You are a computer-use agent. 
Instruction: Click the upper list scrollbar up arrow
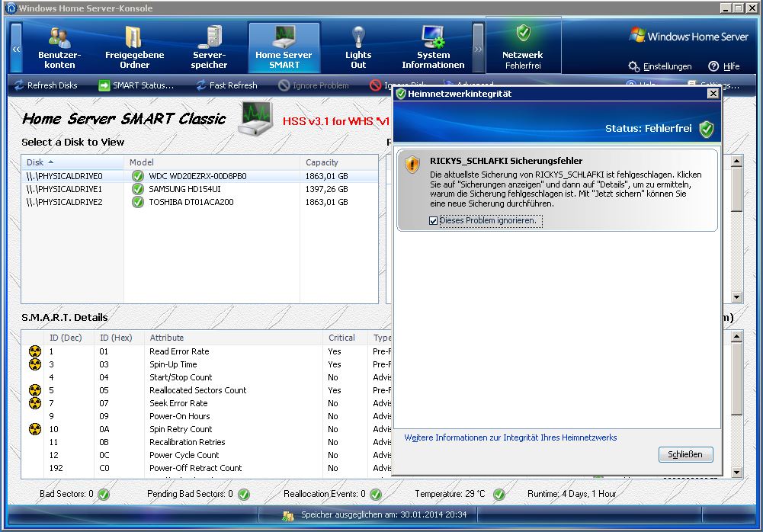(x=737, y=161)
